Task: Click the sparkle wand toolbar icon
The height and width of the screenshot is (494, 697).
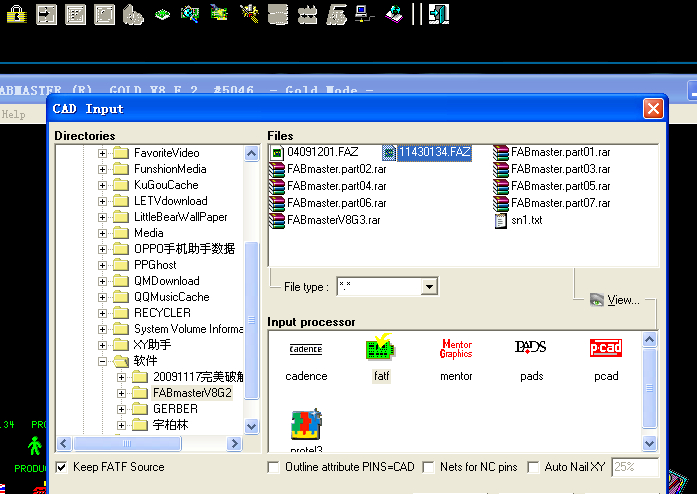Action: point(249,14)
